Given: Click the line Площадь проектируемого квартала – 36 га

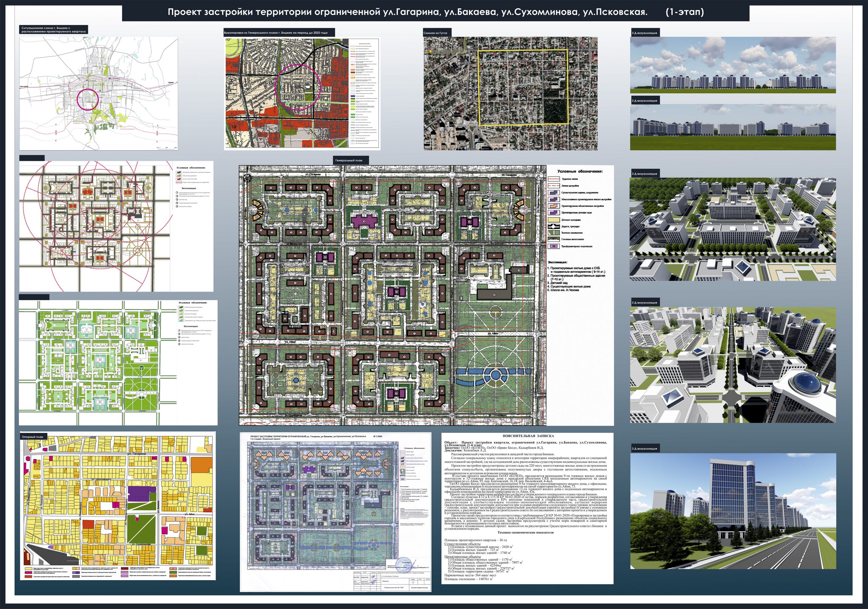Looking at the screenshot, I should tap(476, 541).
